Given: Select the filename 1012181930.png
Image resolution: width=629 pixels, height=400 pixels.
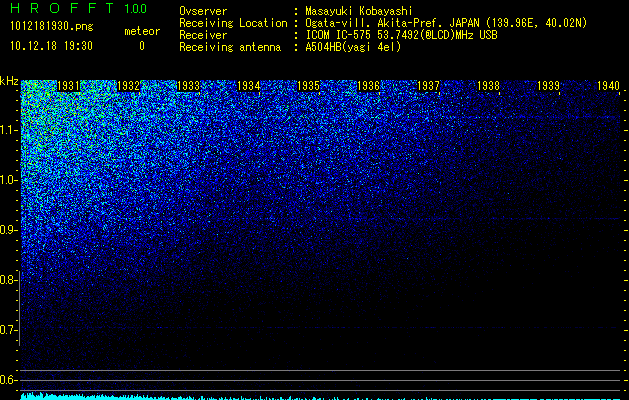Looking at the screenshot, I should pyautogui.click(x=52, y=26).
